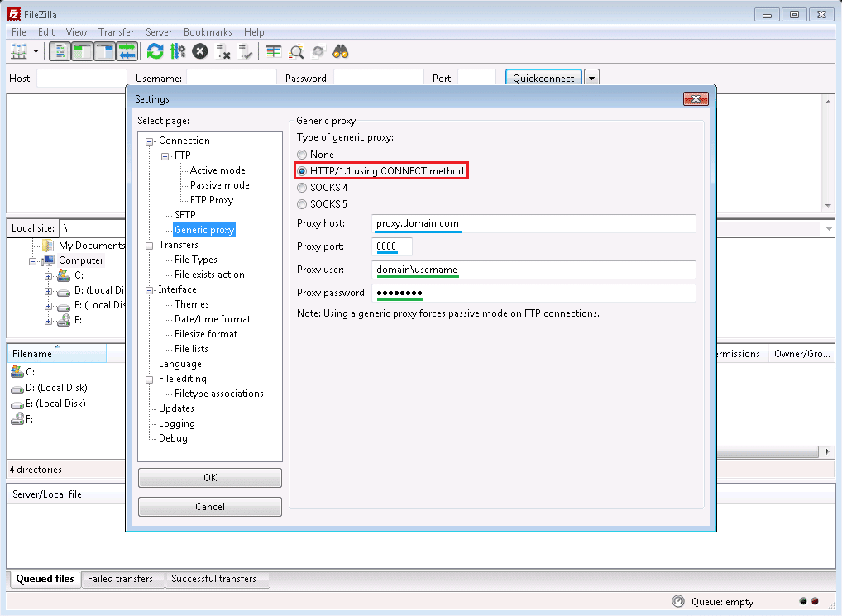Click the green refresh file lists icon

coord(155,51)
